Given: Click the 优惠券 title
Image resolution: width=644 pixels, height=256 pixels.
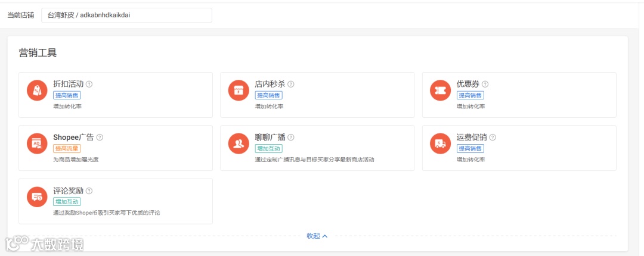Looking at the screenshot, I should tap(468, 84).
